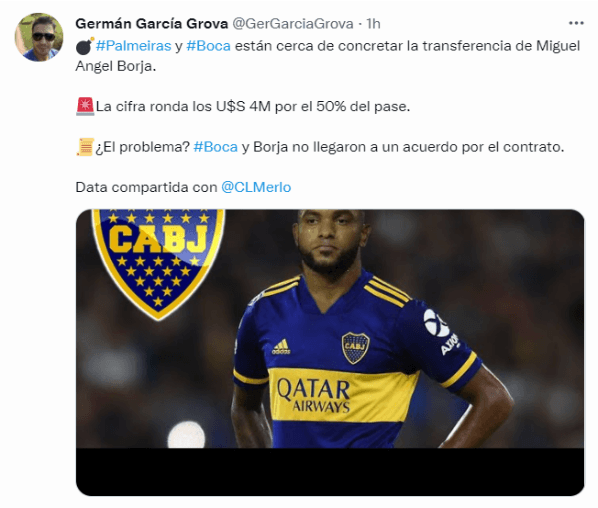The image size is (598, 508).
Task: Click the 'Data compartida con' text
Action: pyautogui.click(x=146, y=187)
